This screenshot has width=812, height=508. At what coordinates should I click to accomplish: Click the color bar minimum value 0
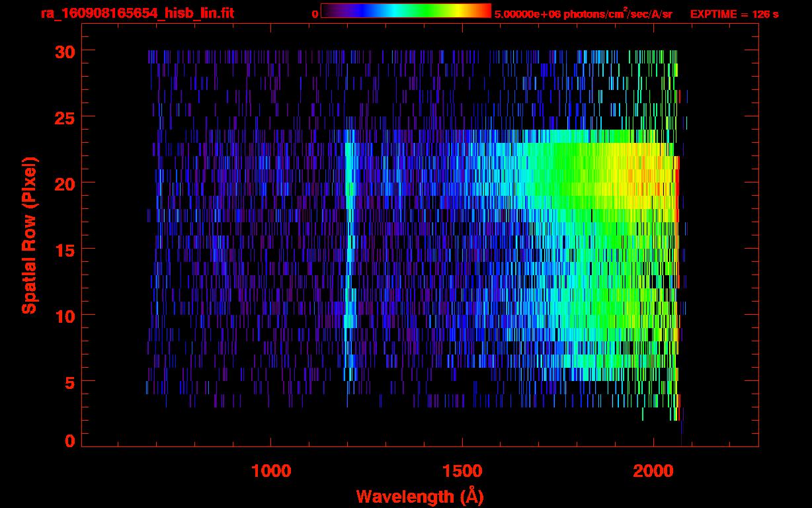tap(315, 14)
